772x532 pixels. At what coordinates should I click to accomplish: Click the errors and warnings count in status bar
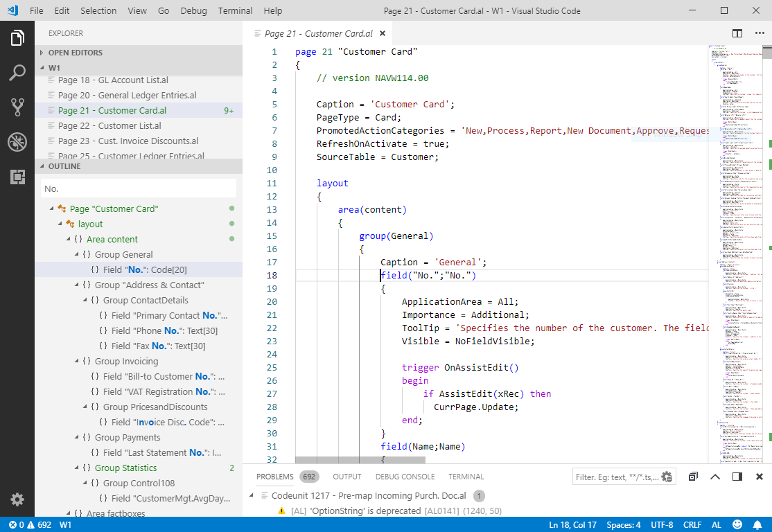point(30,524)
